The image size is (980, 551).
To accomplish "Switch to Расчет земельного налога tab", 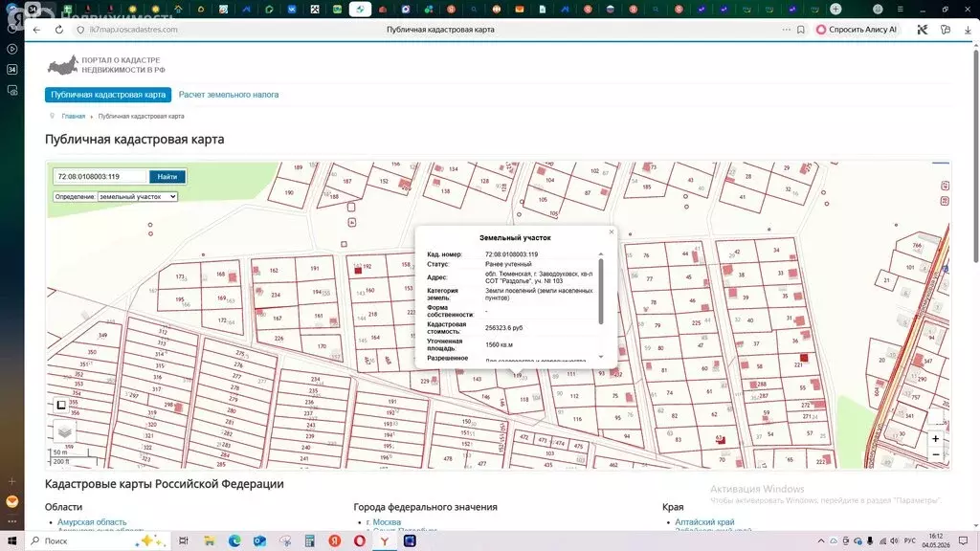I will pyautogui.click(x=229, y=95).
